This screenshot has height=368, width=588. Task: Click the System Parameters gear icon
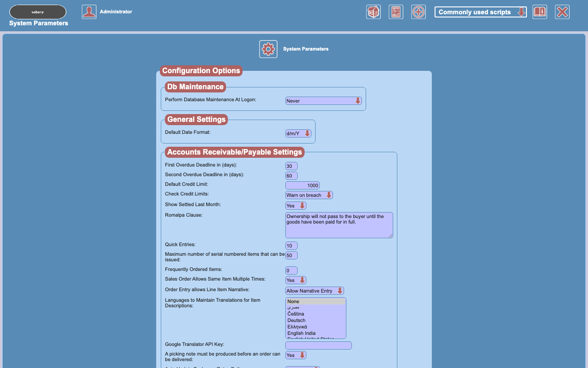(x=268, y=49)
